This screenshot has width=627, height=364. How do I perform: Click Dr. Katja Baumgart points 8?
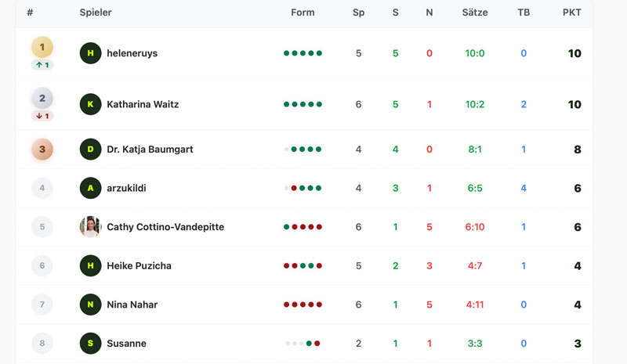(x=578, y=150)
